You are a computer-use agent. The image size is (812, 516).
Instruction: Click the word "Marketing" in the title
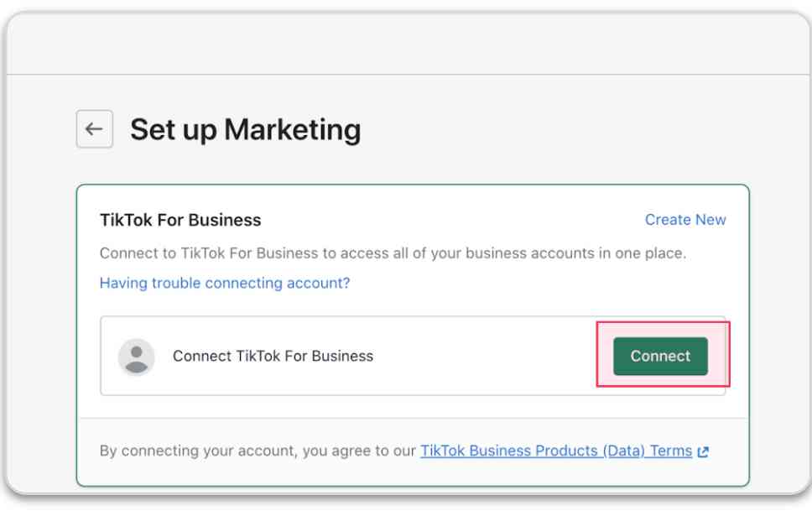click(x=293, y=129)
